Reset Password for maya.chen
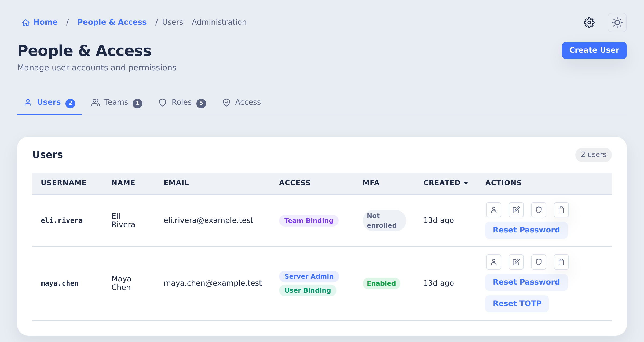 tap(526, 282)
